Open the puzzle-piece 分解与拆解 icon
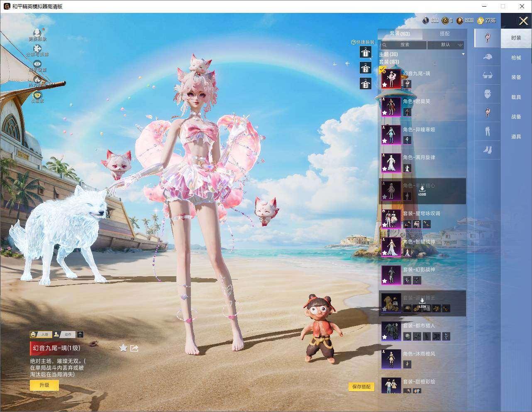This screenshot has width=532, height=412. (x=37, y=49)
